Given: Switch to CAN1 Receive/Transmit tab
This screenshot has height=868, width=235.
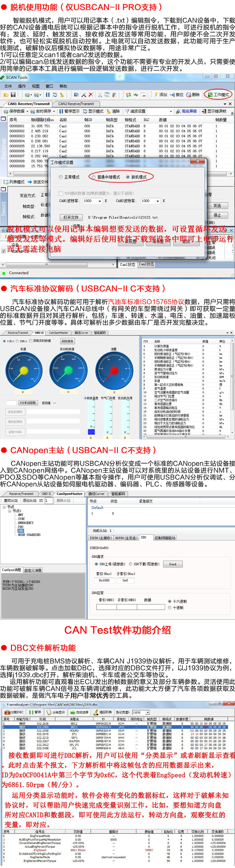Looking at the screenshot, I should click(29, 104).
